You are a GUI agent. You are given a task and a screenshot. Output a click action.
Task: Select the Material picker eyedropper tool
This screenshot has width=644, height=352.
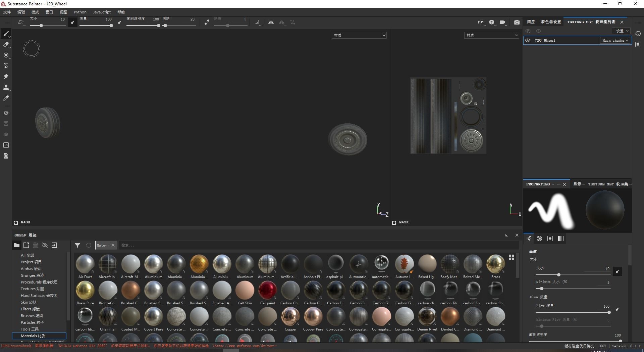(x=6, y=98)
